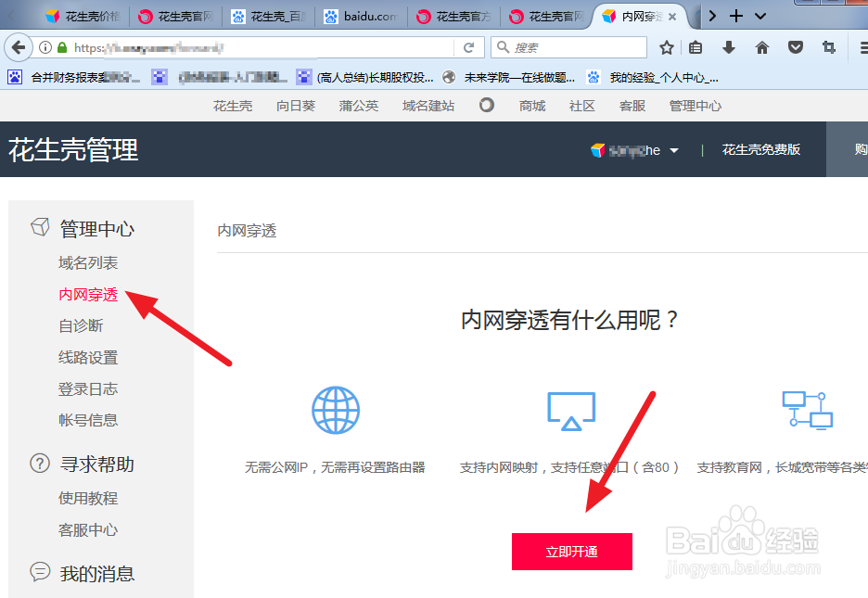Image resolution: width=868 pixels, height=598 pixels.
Task: Click 客服 in top site navigation
Action: (x=632, y=106)
